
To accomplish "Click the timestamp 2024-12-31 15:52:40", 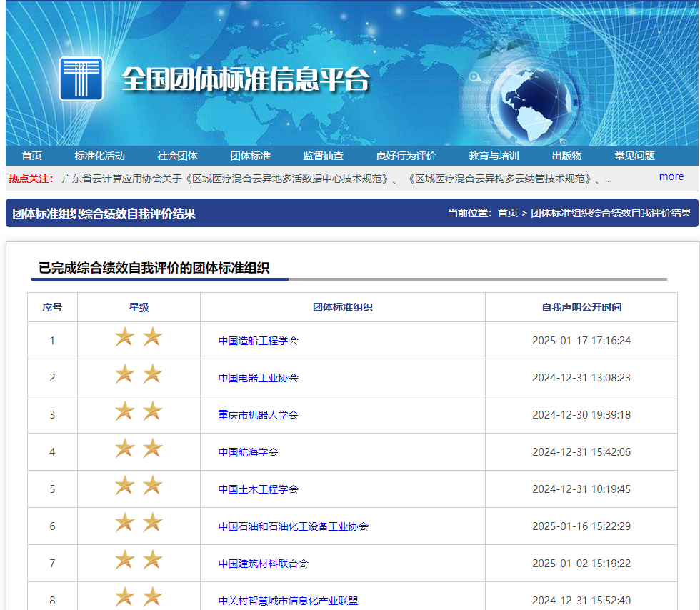I will [581, 600].
